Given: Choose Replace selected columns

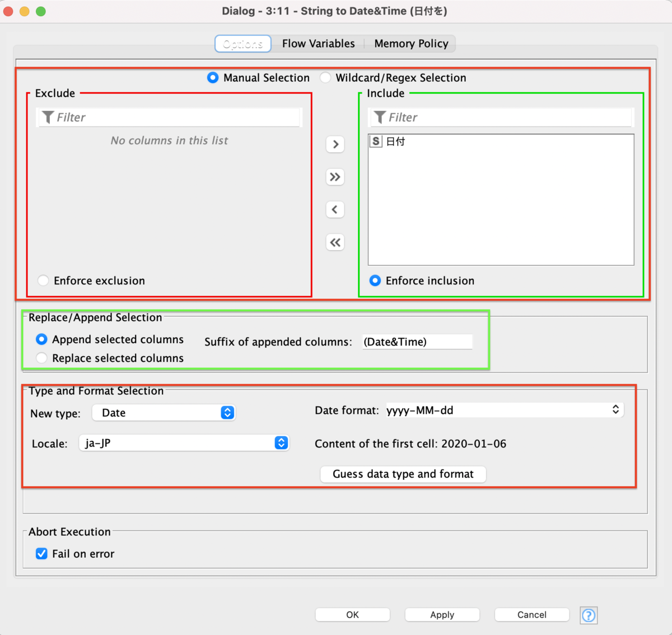Looking at the screenshot, I should [x=41, y=358].
